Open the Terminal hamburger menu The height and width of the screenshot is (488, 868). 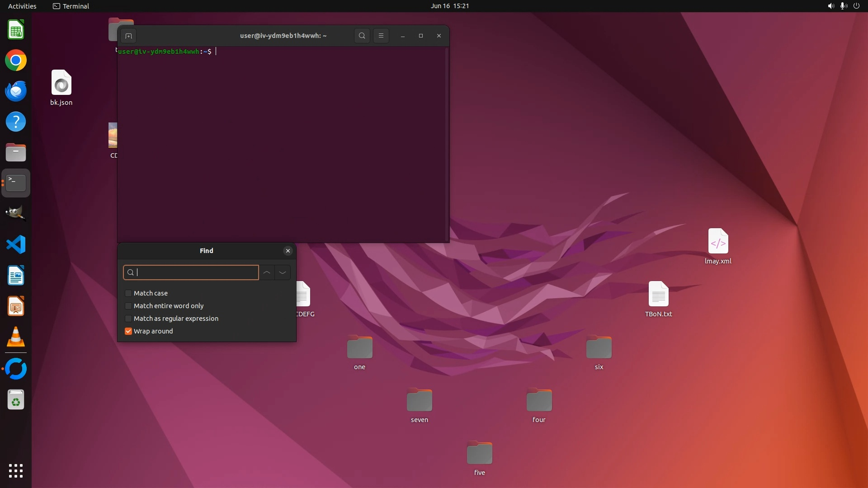(x=381, y=36)
